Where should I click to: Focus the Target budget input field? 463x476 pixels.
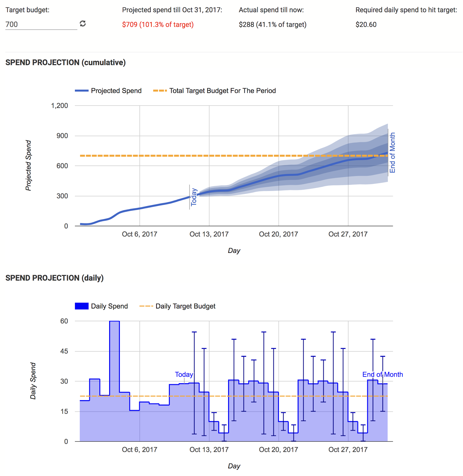pyautogui.click(x=41, y=24)
